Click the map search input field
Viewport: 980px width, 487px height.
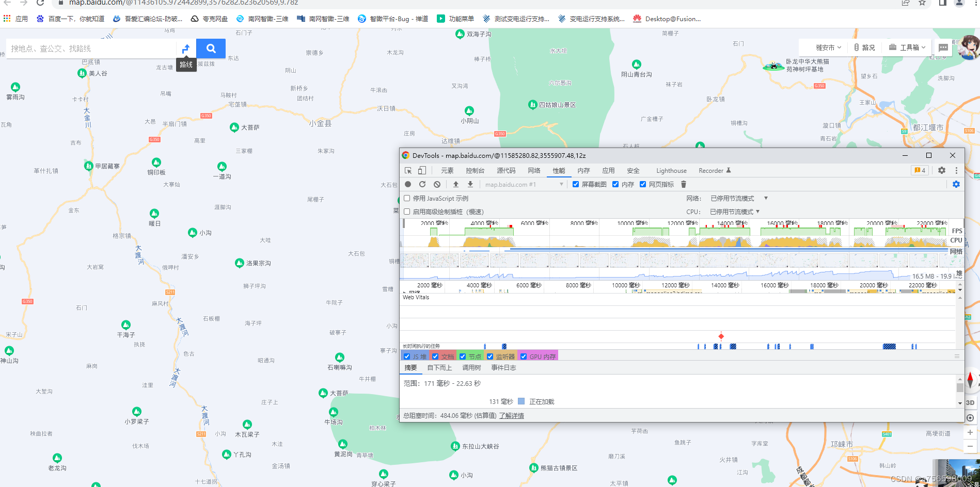91,48
